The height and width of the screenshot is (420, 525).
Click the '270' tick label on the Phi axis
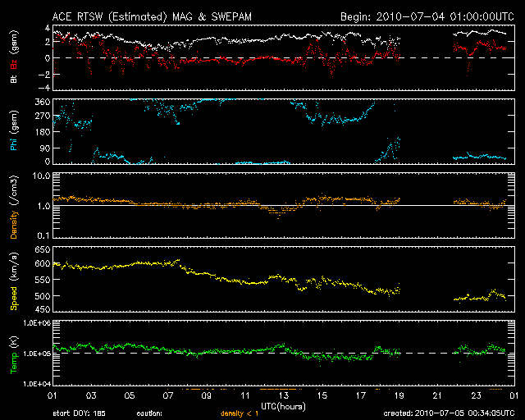click(43, 116)
